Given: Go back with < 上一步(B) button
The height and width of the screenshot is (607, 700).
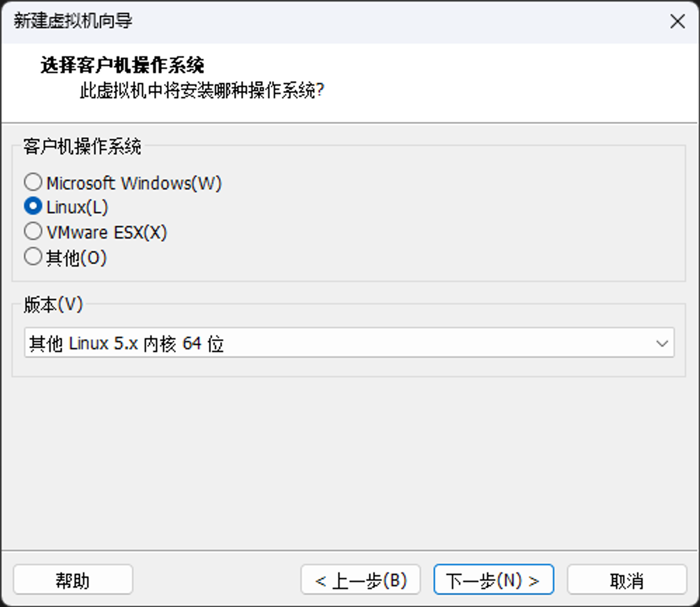Looking at the screenshot, I should [360, 580].
